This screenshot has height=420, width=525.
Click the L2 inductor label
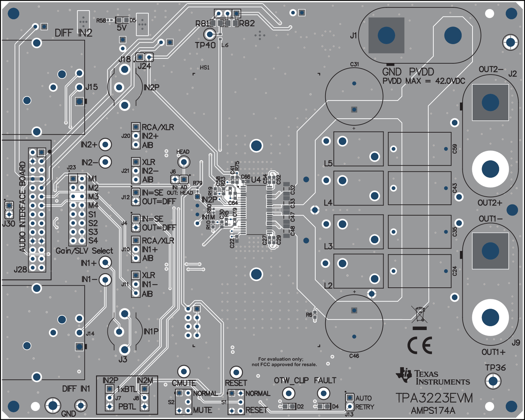pos(328,285)
